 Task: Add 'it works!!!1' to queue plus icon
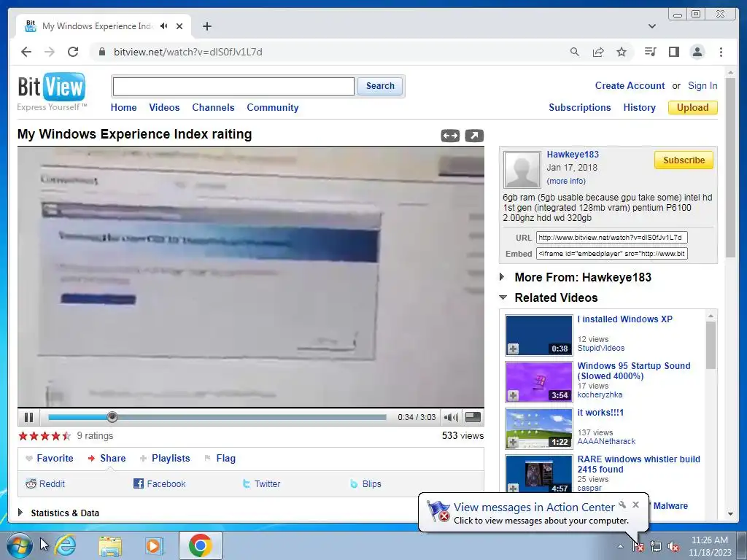coord(513,443)
